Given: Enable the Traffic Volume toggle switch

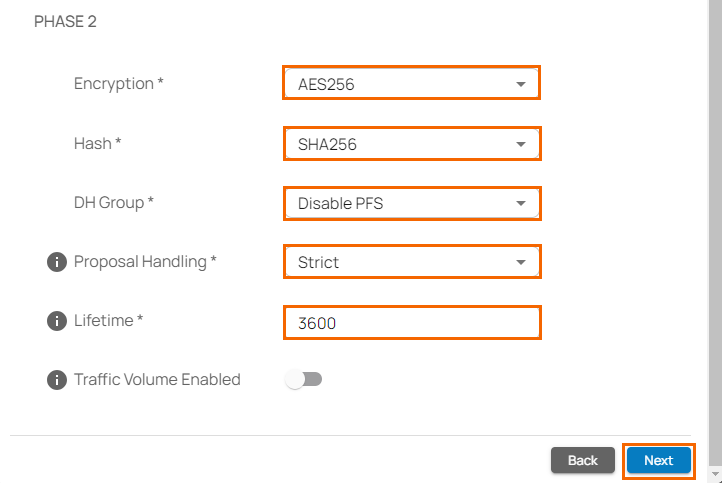Looking at the screenshot, I should (x=303, y=380).
